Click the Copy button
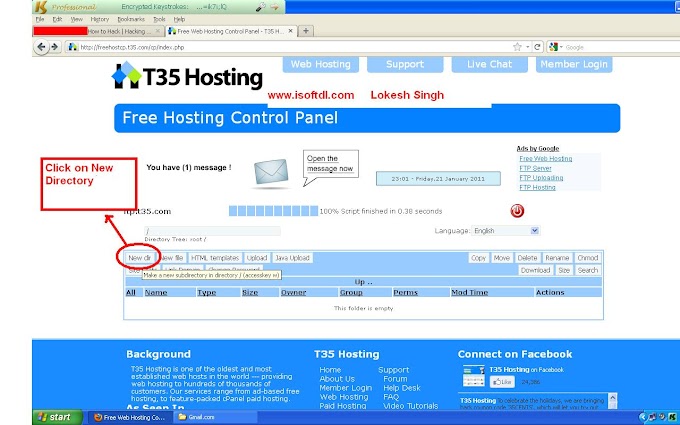The image size is (680, 425). pos(478,258)
